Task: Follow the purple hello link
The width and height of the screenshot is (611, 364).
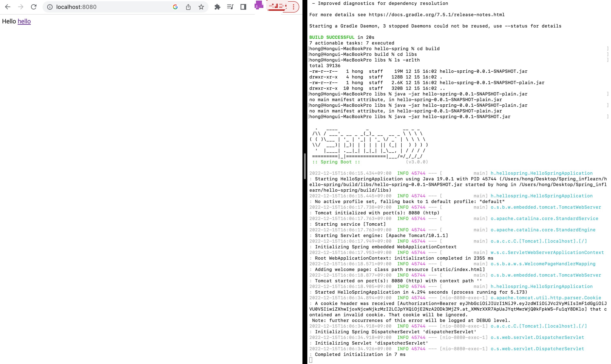Action: pos(24,21)
